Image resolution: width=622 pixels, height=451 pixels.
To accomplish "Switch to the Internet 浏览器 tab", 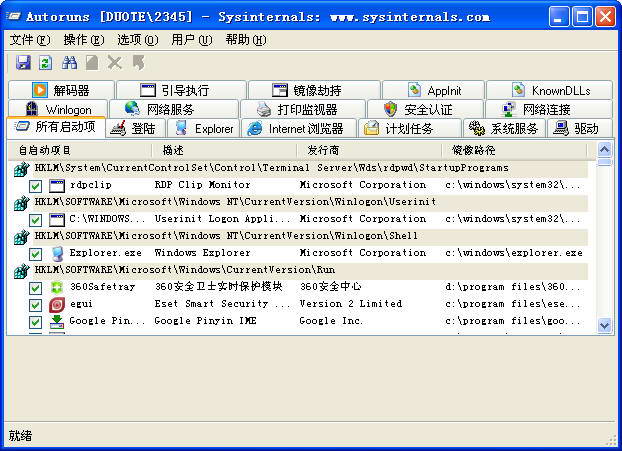I will coord(298,128).
